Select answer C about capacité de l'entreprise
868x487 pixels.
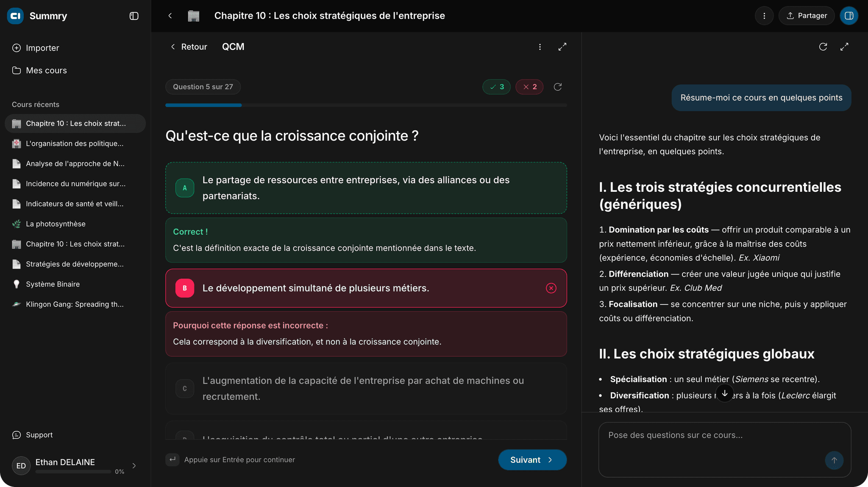click(x=366, y=389)
